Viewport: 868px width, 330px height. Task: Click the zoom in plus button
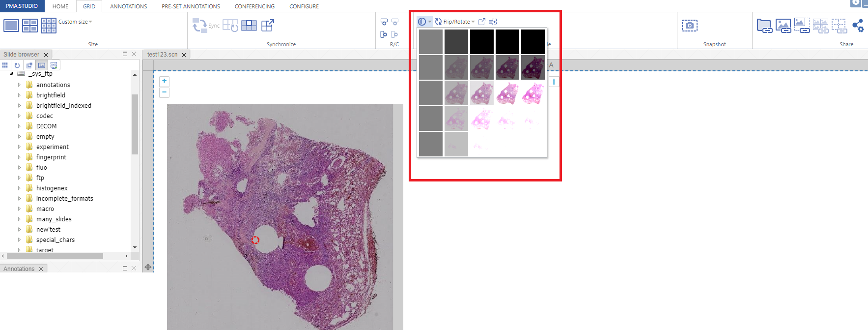(x=165, y=81)
